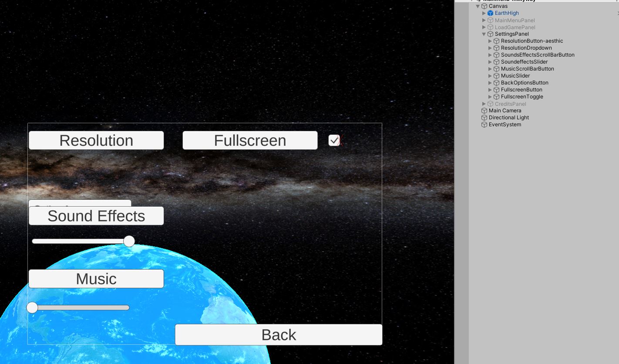Click the SoundsEffectsScrollBarButton cube icon
The height and width of the screenshot is (364, 619).
pyautogui.click(x=496, y=55)
